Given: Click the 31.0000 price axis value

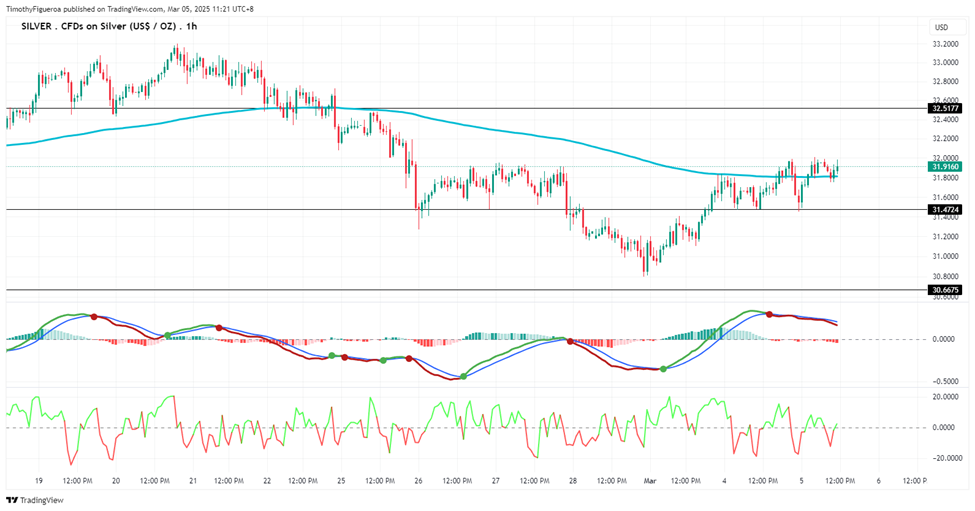Looking at the screenshot, I should (945, 256).
